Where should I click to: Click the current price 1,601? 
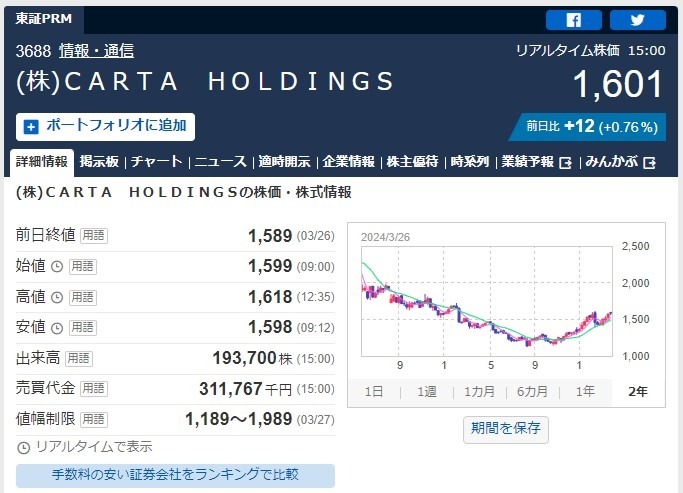click(x=618, y=84)
